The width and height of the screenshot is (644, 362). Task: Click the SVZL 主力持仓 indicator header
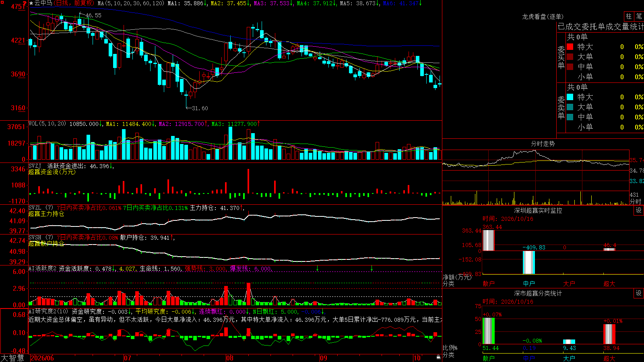tap(136, 208)
